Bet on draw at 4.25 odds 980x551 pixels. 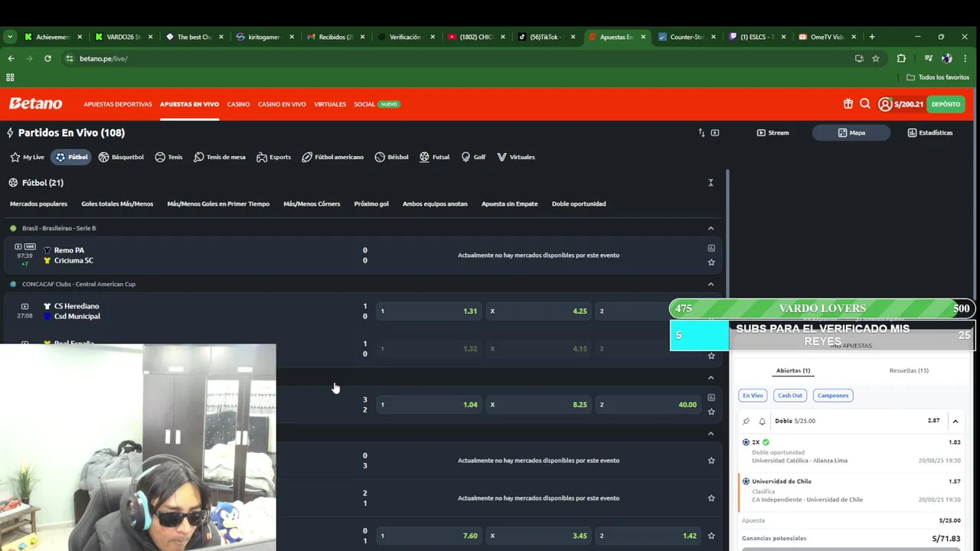[539, 311]
